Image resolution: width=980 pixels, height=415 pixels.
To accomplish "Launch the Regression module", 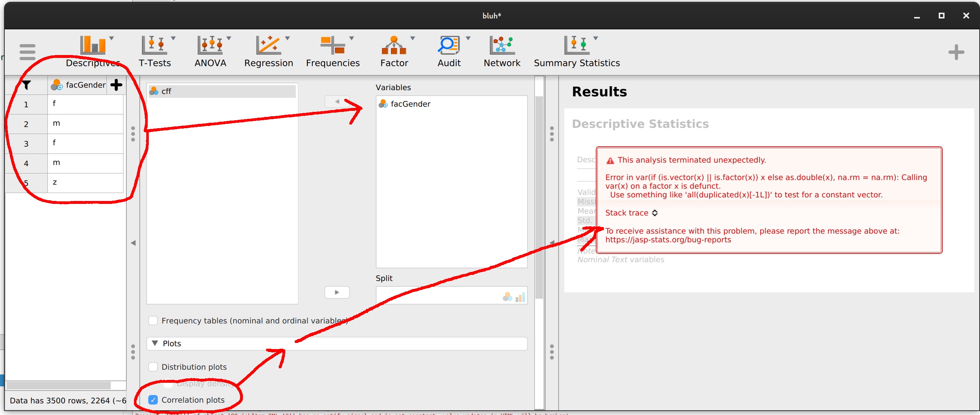I will (x=269, y=51).
